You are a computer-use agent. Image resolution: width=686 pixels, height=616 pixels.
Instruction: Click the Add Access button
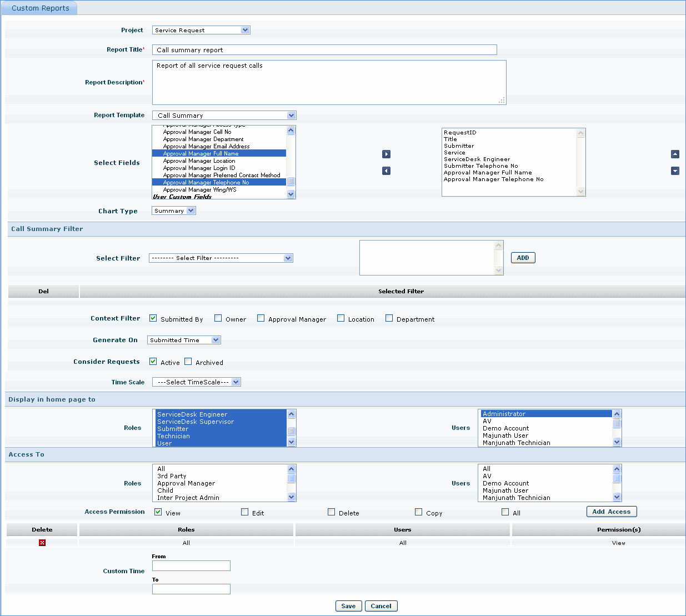(612, 512)
